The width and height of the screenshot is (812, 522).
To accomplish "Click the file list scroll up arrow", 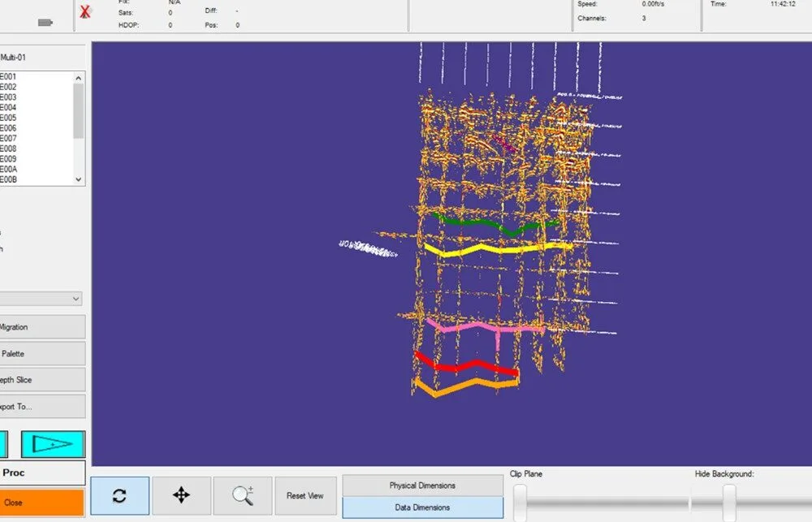I will [x=78, y=78].
